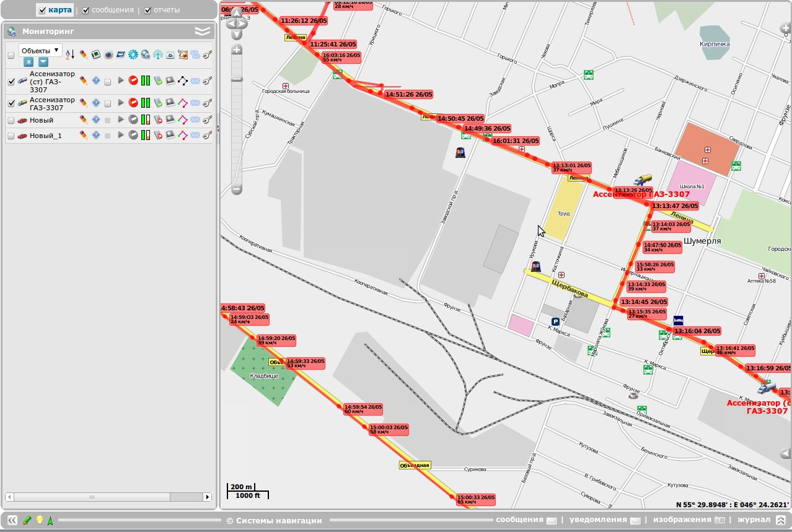Click the red stop icon for Ассенизатор (ст) ГАЗ-3307

(x=133, y=81)
